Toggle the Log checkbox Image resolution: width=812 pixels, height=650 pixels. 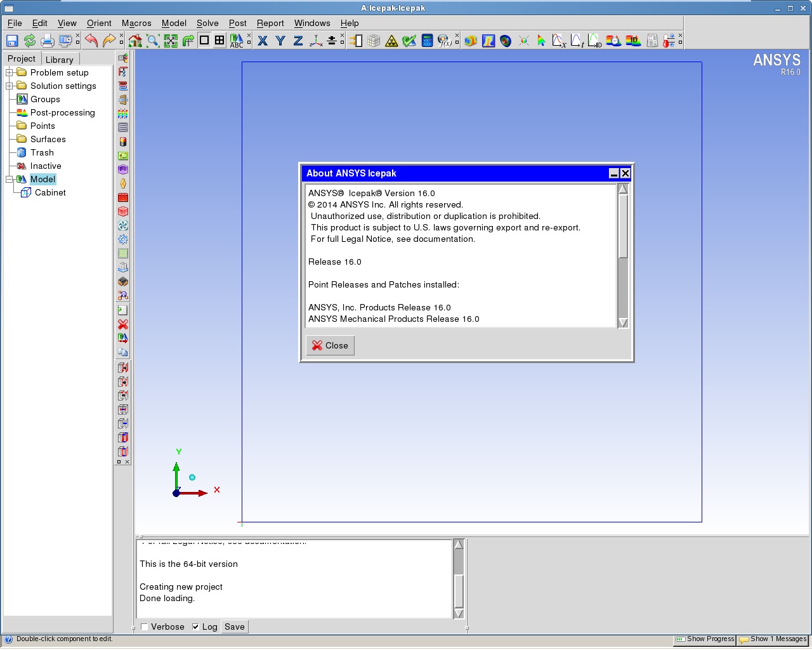point(195,627)
